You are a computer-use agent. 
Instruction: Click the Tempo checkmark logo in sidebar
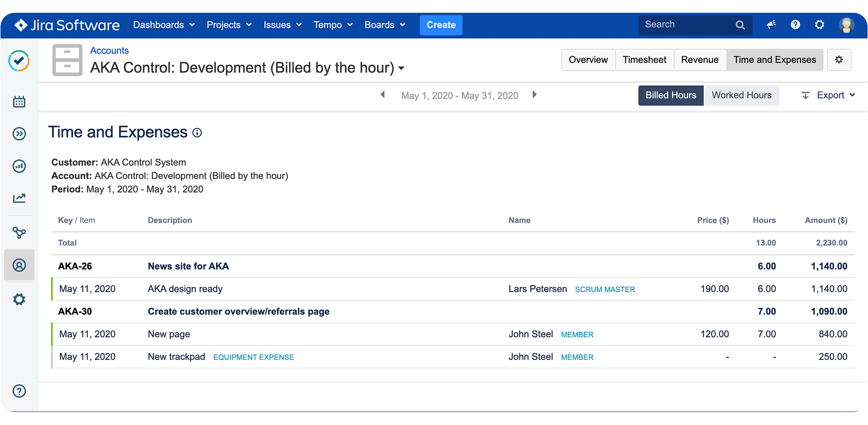tap(19, 60)
